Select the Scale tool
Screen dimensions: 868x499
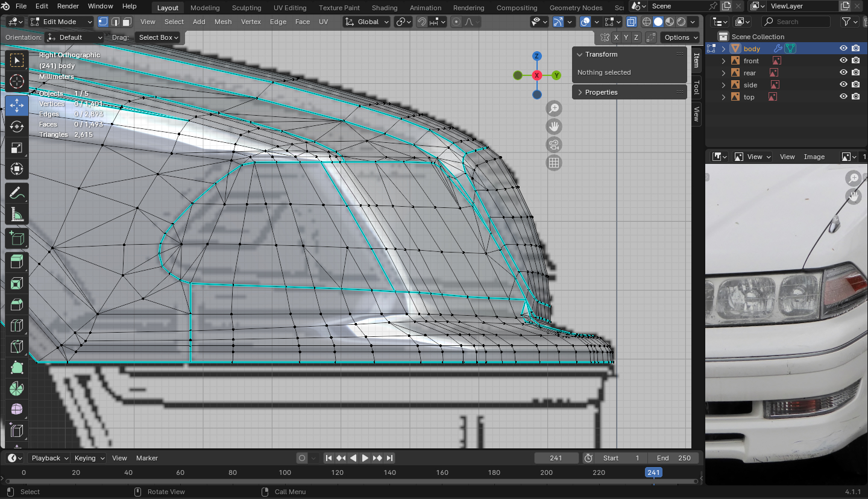17,148
